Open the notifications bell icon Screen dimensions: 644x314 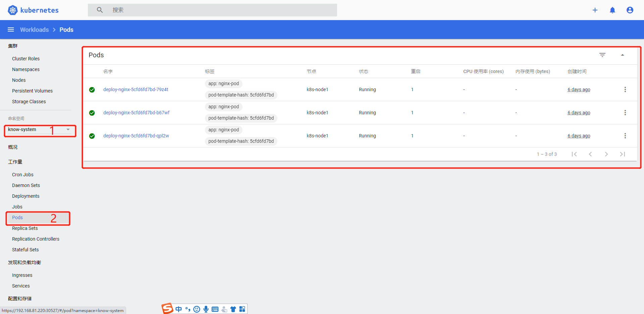pos(613,10)
